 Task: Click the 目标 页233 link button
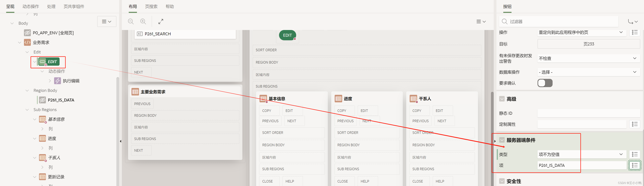click(x=589, y=44)
